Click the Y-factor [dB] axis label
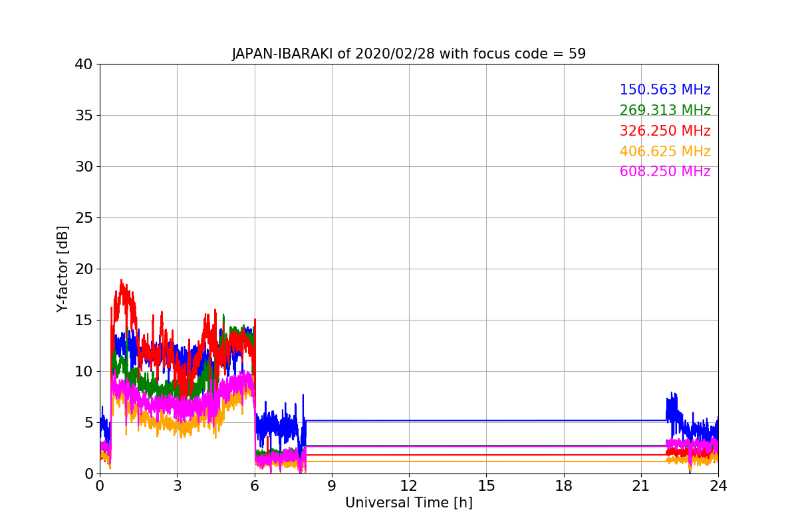The height and width of the screenshot is (532, 798). 63,269
